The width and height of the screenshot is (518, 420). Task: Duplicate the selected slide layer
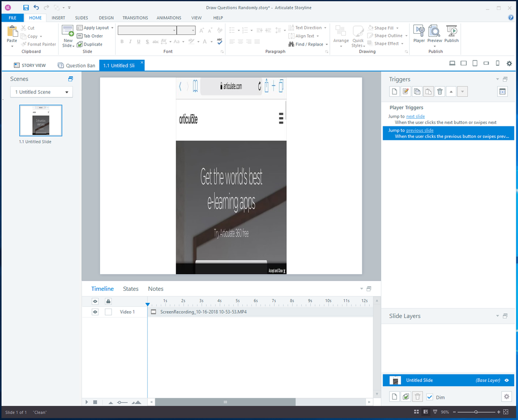405,397
